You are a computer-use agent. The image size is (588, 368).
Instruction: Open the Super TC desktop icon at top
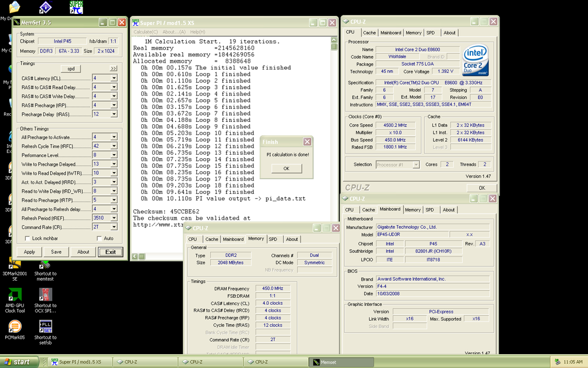pyautogui.click(x=76, y=7)
